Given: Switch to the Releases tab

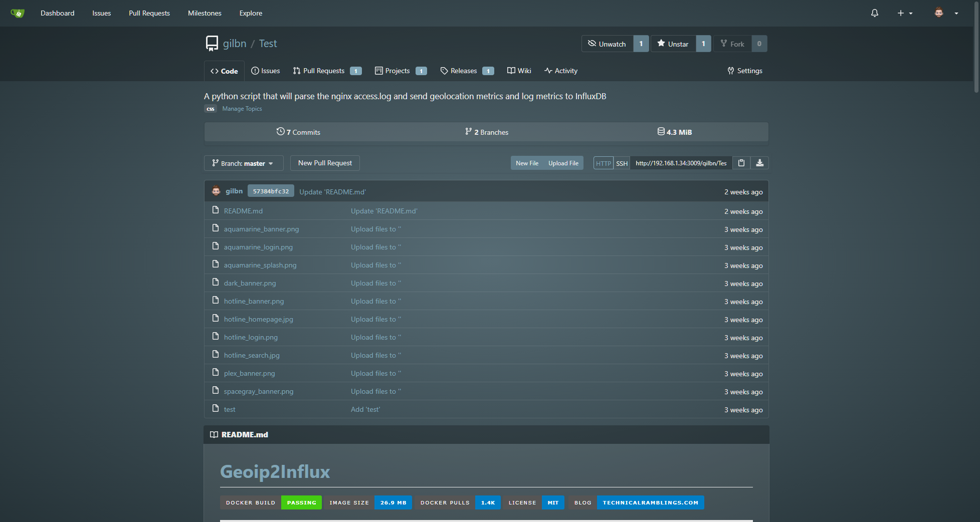Looking at the screenshot, I should (463, 71).
